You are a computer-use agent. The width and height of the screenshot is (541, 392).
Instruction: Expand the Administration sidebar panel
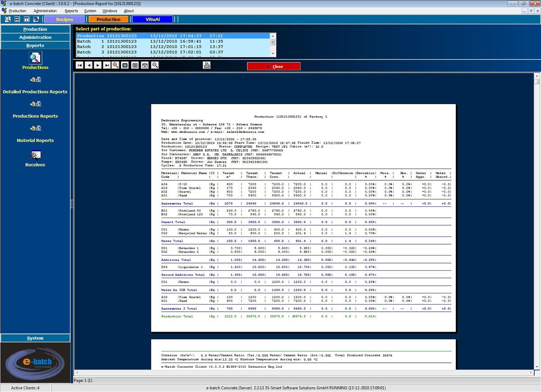click(x=35, y=37)
